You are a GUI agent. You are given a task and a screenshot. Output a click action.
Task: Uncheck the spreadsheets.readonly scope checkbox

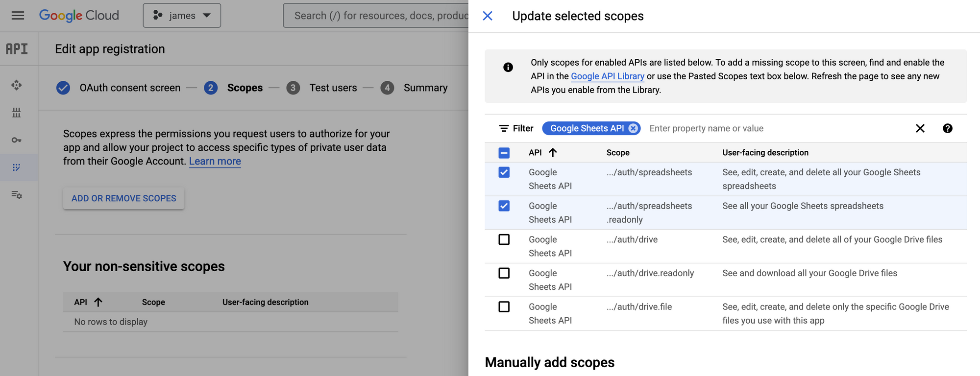[504, 206]
